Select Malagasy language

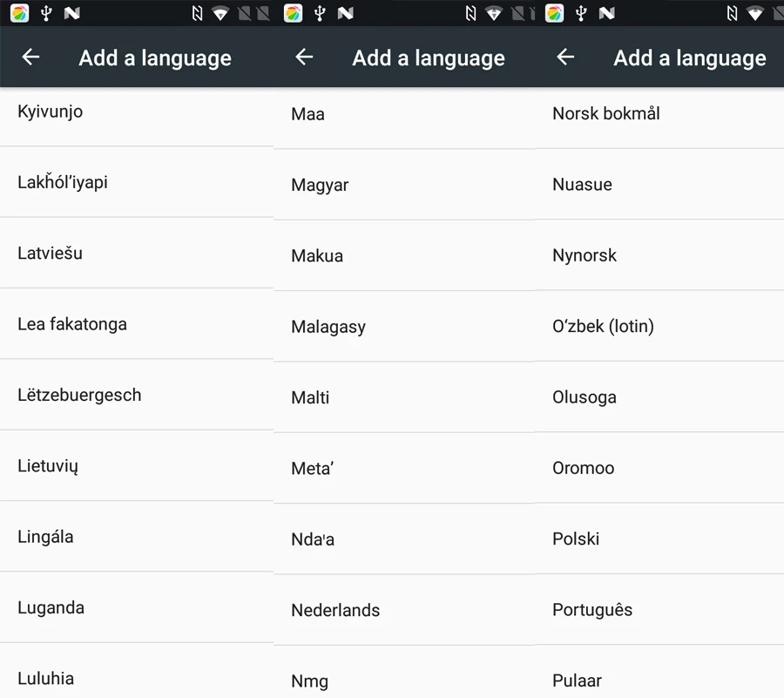click(x=404, y=327)
